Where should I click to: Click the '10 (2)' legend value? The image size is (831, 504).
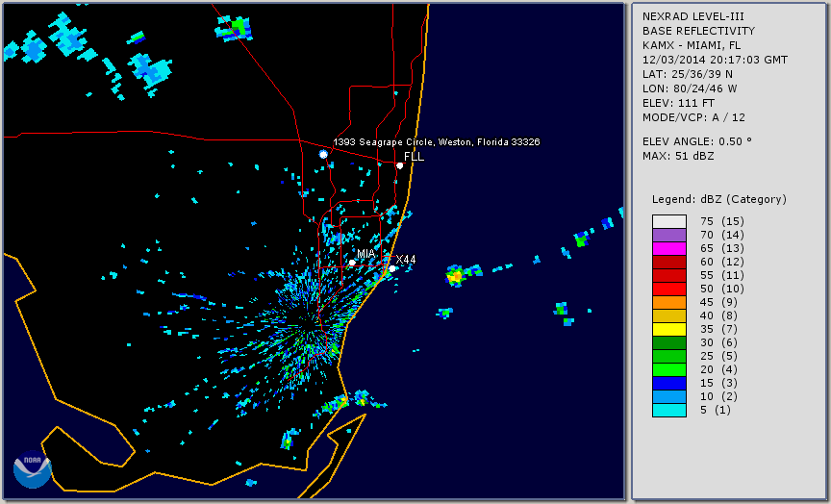(x=719, y=397)
